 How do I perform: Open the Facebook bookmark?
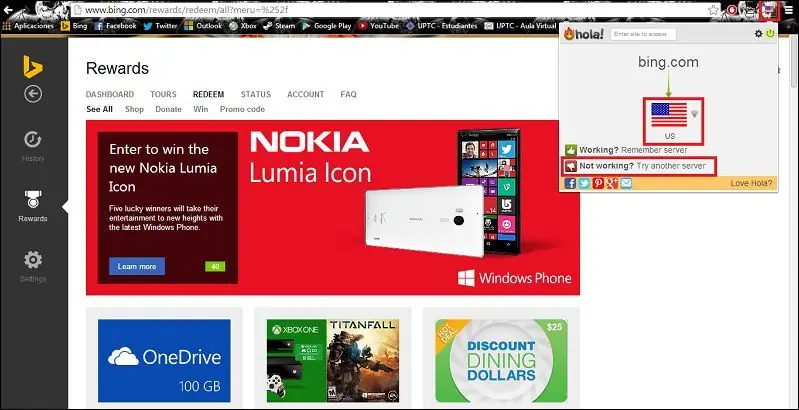click(116, 25)
